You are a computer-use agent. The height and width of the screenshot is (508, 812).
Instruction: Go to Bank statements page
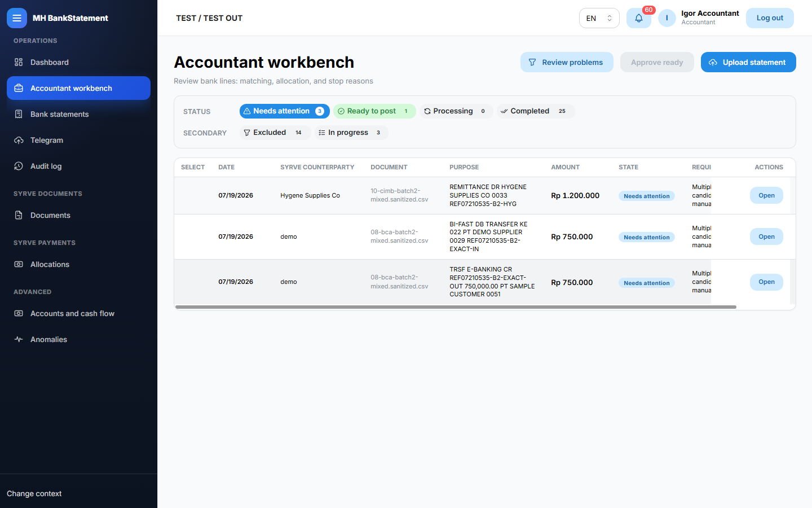[x=78, y=114]
